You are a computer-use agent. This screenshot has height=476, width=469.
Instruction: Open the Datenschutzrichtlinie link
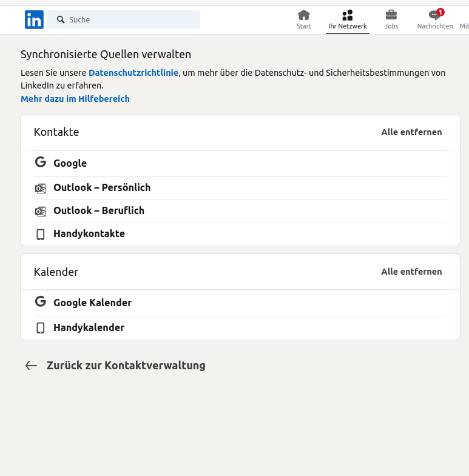[x=133, y=73]
